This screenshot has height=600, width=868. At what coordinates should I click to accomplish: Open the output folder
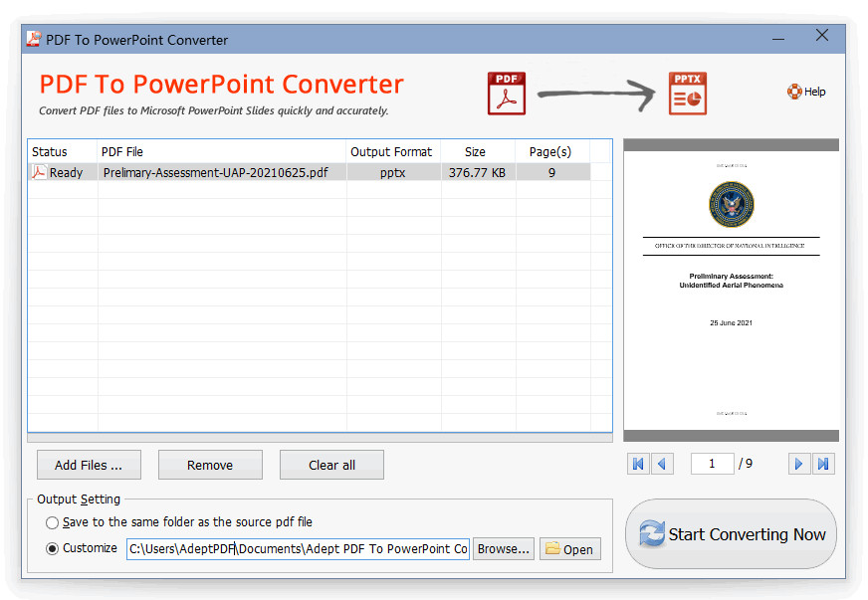[x=570, y=549]
